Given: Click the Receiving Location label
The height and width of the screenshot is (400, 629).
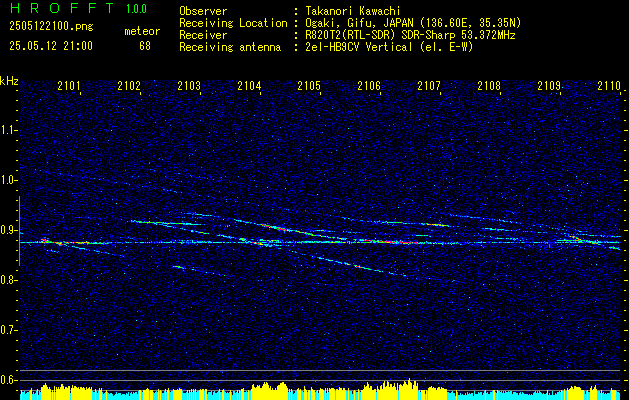Looking at the screenshot, I should [x=233, y=23].
